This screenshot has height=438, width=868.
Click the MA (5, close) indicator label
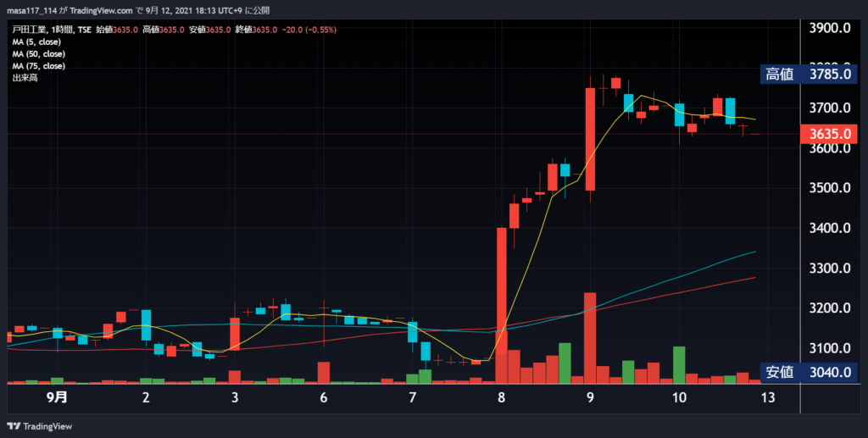pyautogui.click(x=36, y=42)
